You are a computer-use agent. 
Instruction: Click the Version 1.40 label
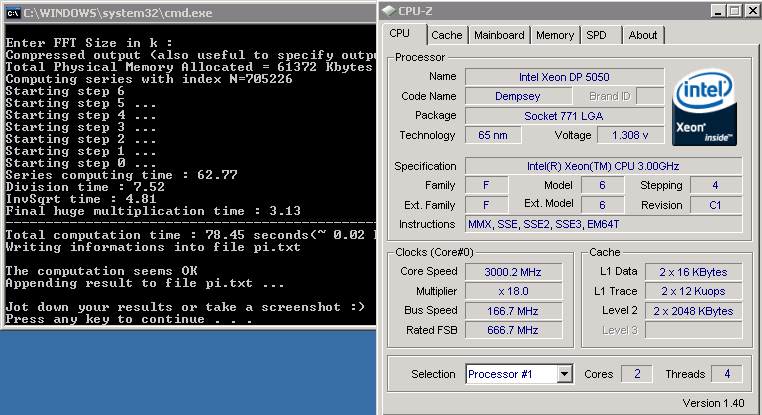(x=713, y=403)
